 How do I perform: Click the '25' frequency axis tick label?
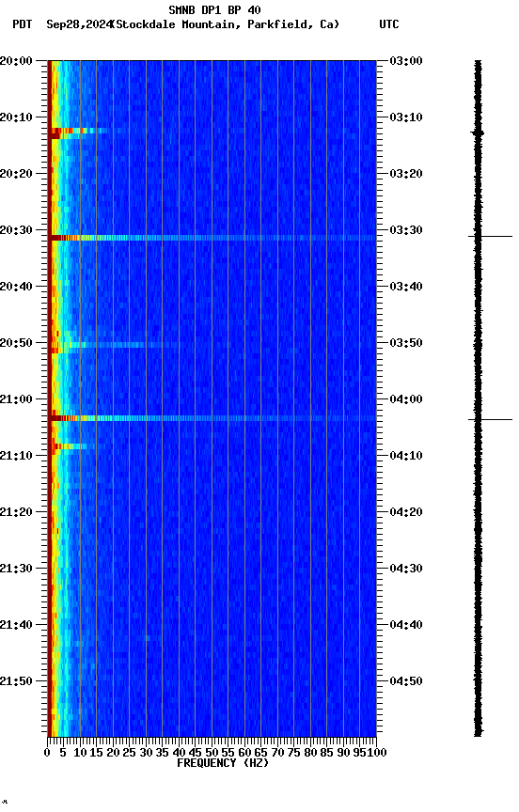[x=129, y=754]
